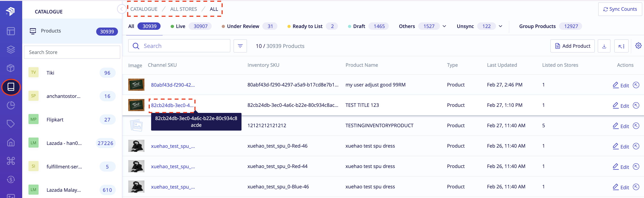Open the dashboard layout icon in sidebar
This screenshot has height=198, width=644.
tap(11, 31)
